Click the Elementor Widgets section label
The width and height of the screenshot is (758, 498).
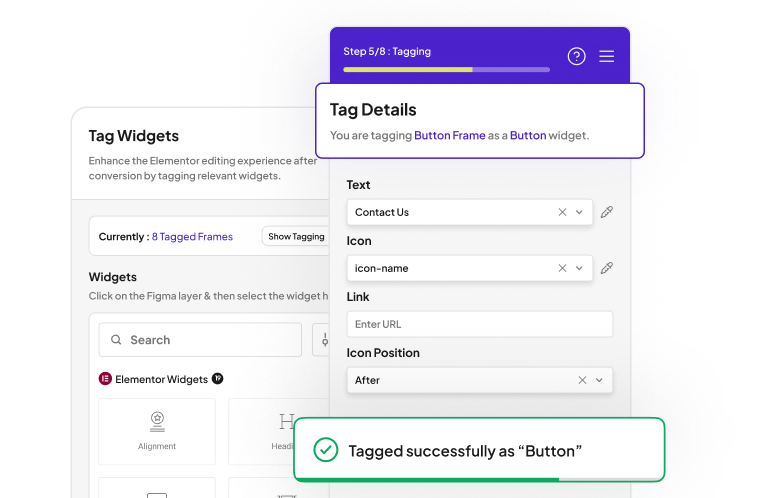pyautogui.click(x=161, y=380)
